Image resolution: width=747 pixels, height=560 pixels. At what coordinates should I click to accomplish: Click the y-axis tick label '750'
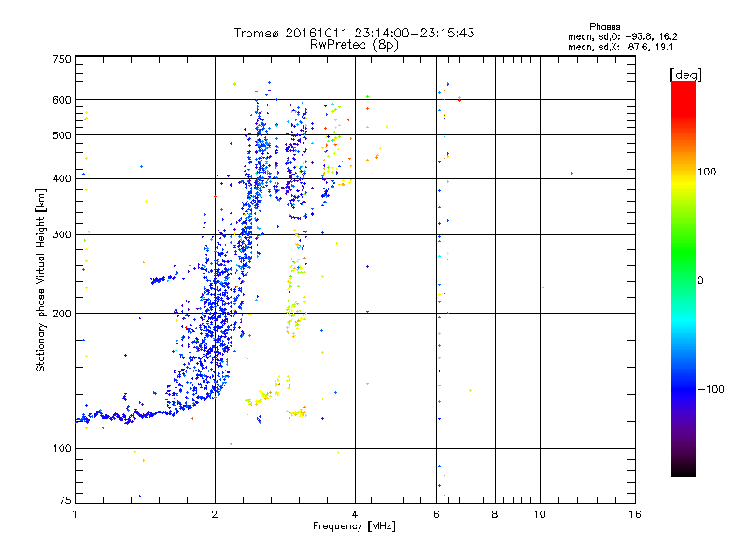tap(62, 59)
